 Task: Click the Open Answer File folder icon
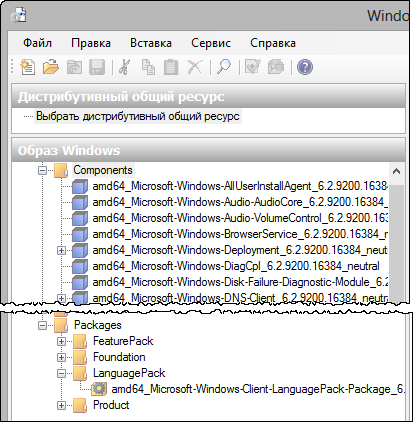tap(51, 67)
